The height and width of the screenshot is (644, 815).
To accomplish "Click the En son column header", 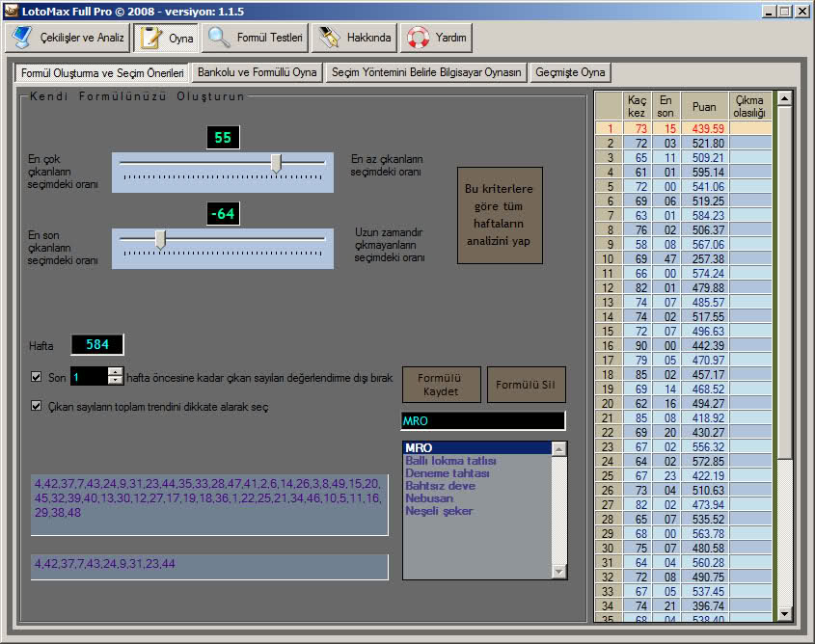I will click(666, 106).
